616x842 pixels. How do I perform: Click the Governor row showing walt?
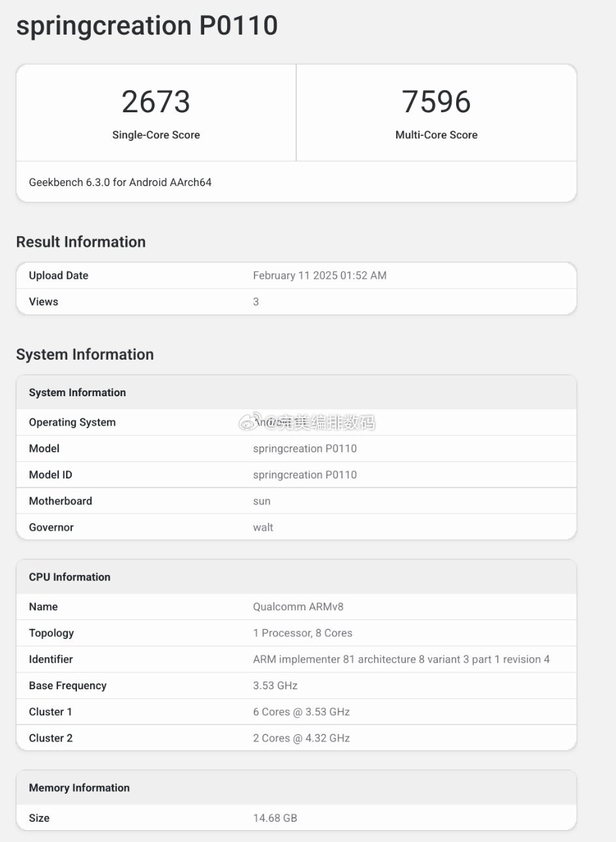(x=295, y=527)
